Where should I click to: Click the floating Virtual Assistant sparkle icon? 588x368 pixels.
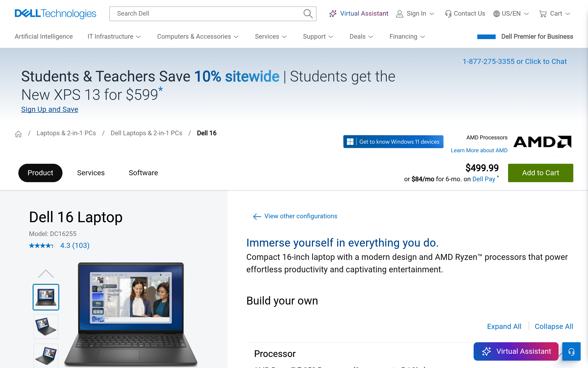coord(486,351)
